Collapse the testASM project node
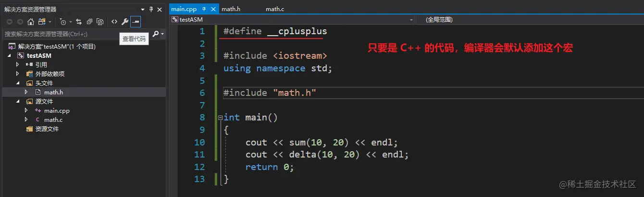644x197 pixels. (x=10, y=55)
